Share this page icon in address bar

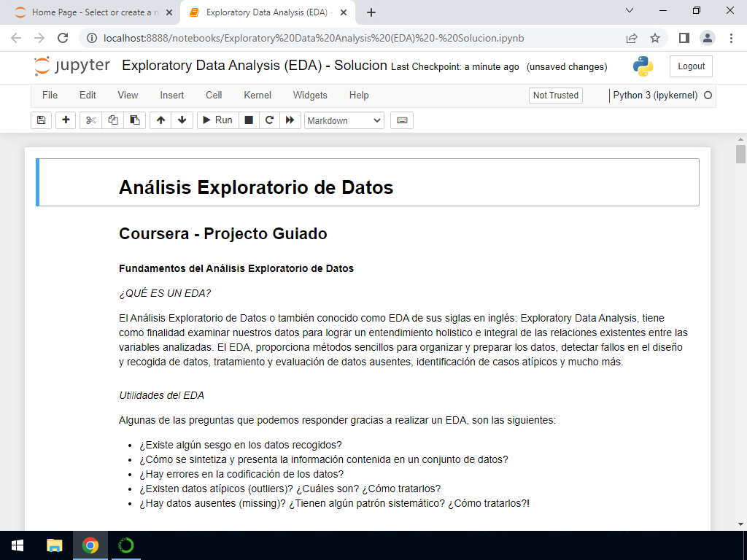[632, 38]
